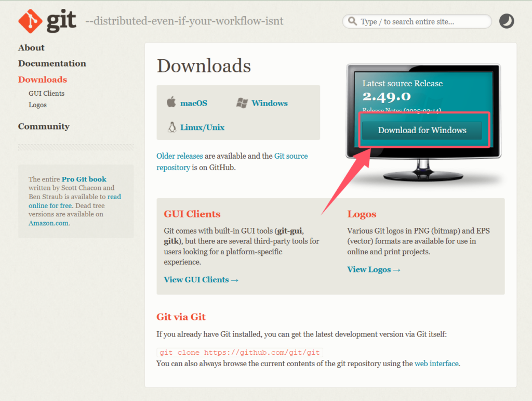Open the web interface link
The height and width of the screenshot is (401, 532).
[x=436, y=364]
